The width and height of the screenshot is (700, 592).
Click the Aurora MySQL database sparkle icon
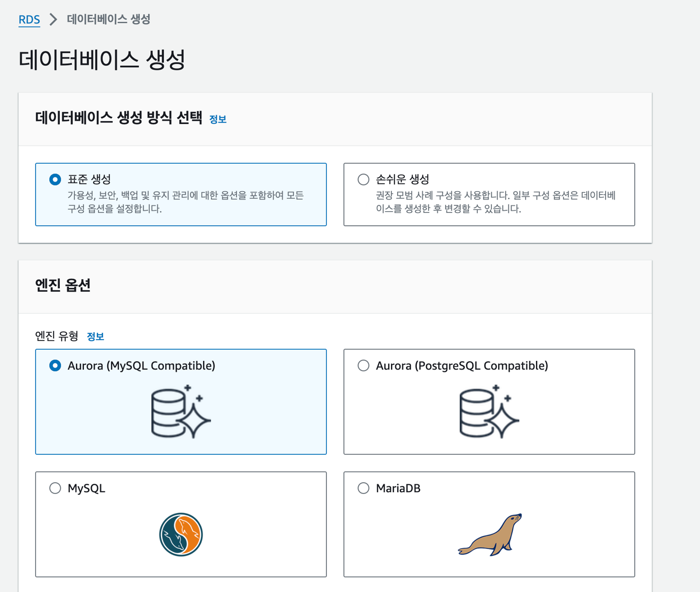(181, 412)
